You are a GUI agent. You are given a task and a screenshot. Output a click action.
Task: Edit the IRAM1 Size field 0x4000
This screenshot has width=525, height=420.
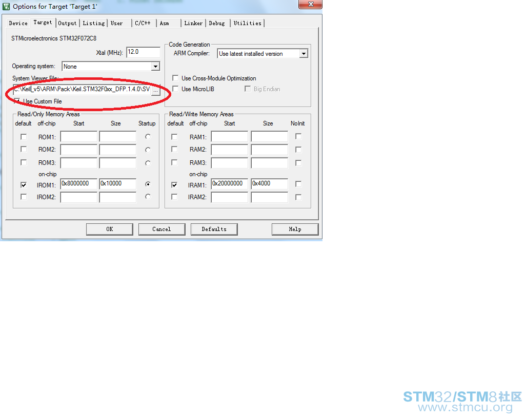click(x=270, y=183)
